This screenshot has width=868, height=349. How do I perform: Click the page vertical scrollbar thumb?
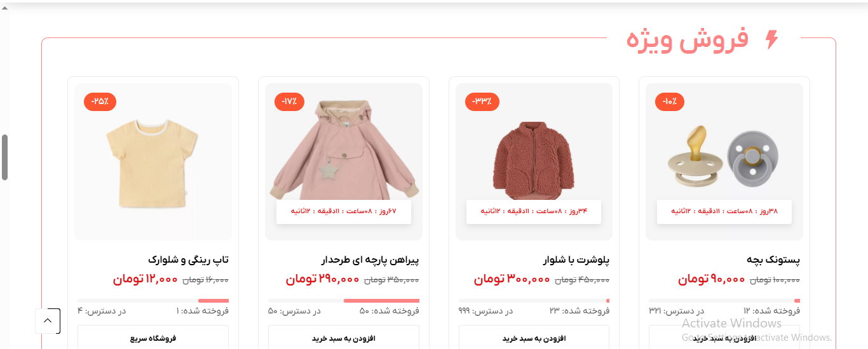coord(5,157)
